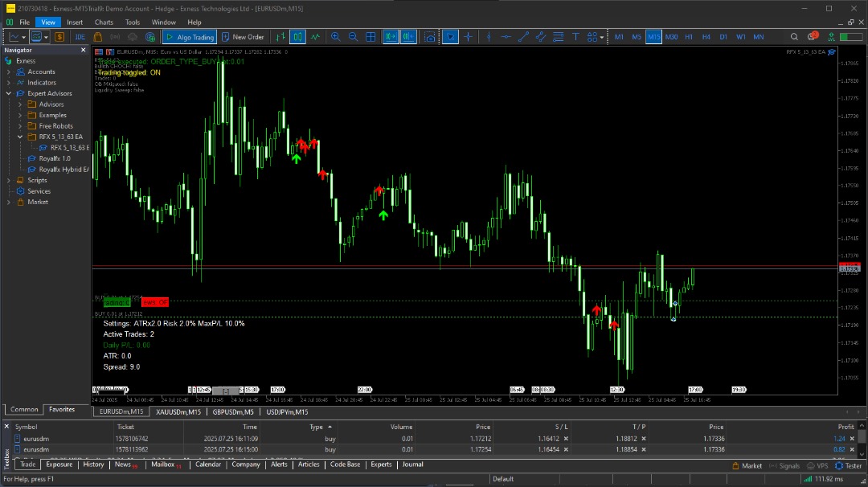Screen dimensions: 868x487
Task: Switch to M30 timeframe
Action: 671,37
